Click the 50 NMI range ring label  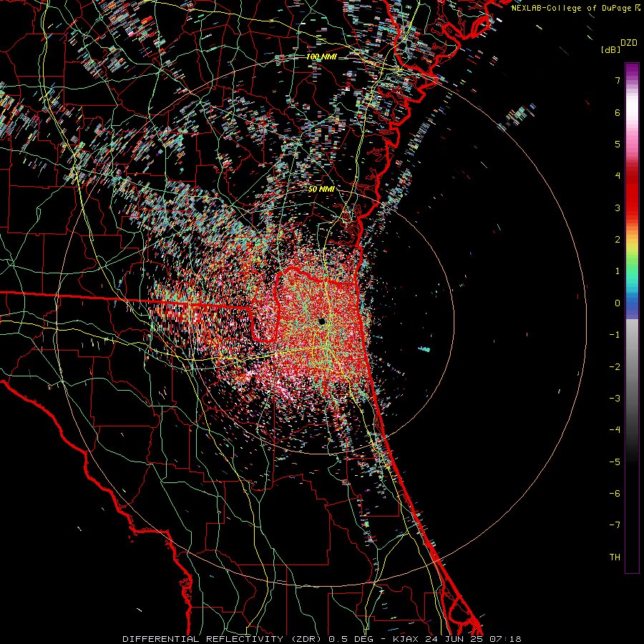tap(321, 189)
